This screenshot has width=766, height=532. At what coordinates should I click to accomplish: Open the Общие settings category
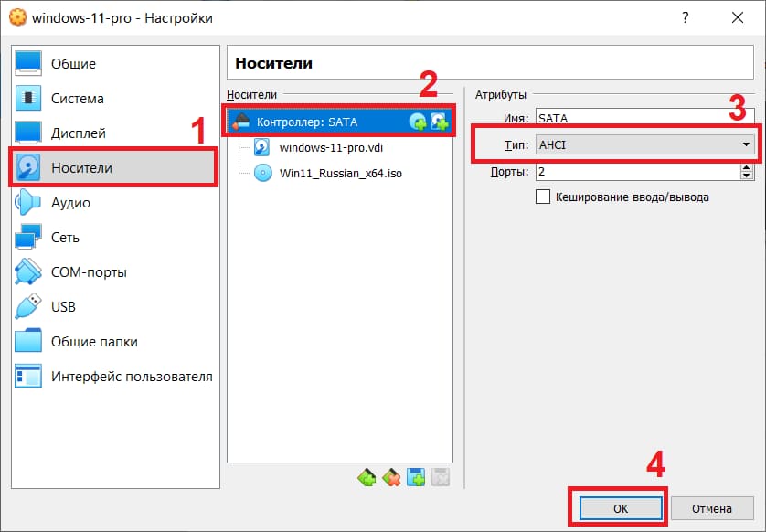pos(115,63)
